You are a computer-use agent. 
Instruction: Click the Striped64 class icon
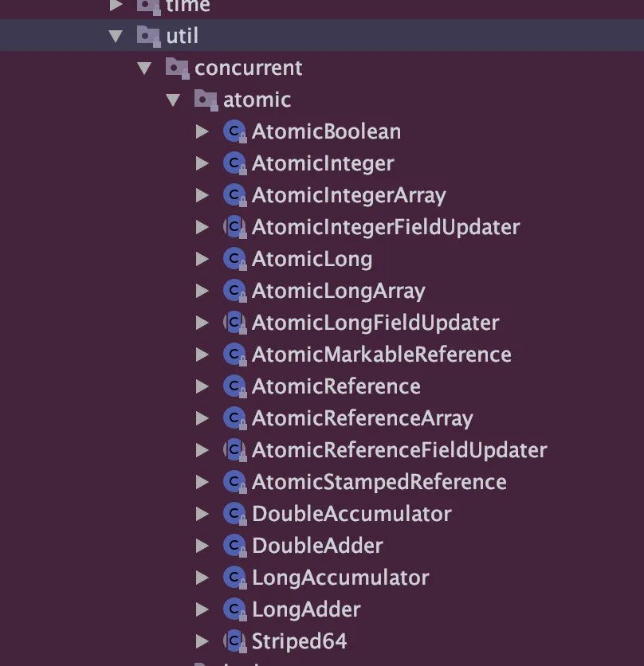coord(234,641)
